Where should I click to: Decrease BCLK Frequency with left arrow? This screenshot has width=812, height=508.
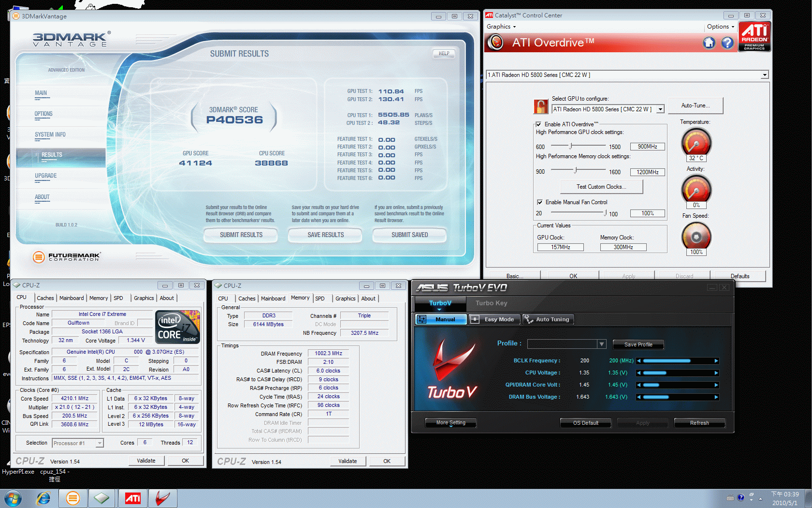click(x=639, y=361)
